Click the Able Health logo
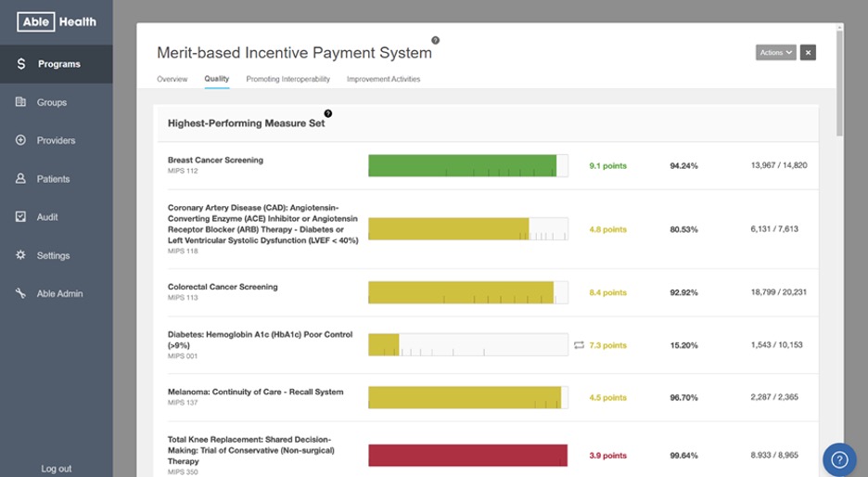This screenshot has height=477, width=868. 57,21
